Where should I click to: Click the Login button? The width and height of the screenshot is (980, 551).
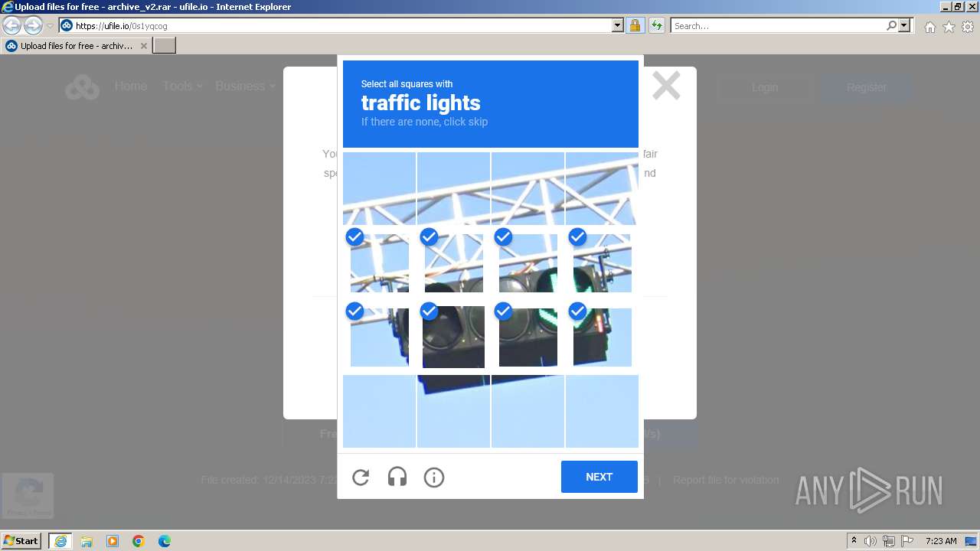coord(764,87)
